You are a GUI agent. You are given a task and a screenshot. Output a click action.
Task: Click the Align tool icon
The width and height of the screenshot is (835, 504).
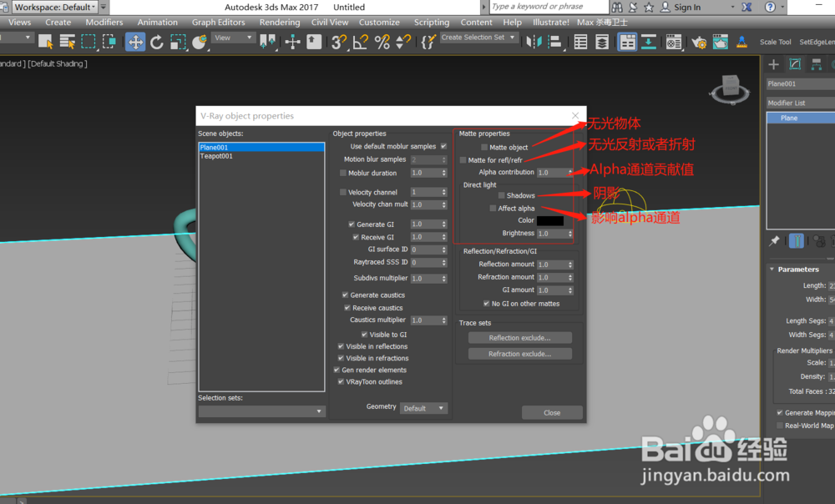(555, 42)
